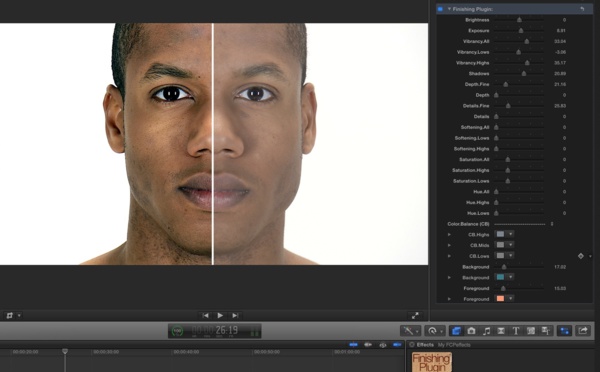Show the Themes browser
This screenshot has width=600, height=372.
546,331
